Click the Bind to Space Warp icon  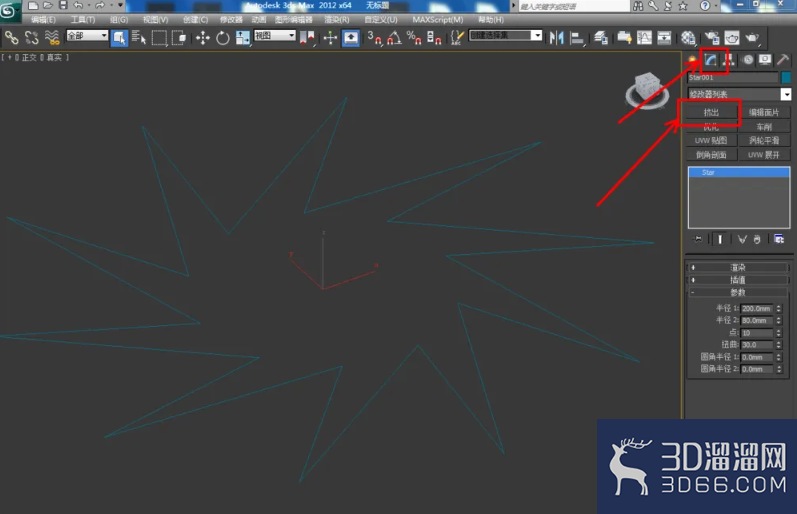(52, 38)
